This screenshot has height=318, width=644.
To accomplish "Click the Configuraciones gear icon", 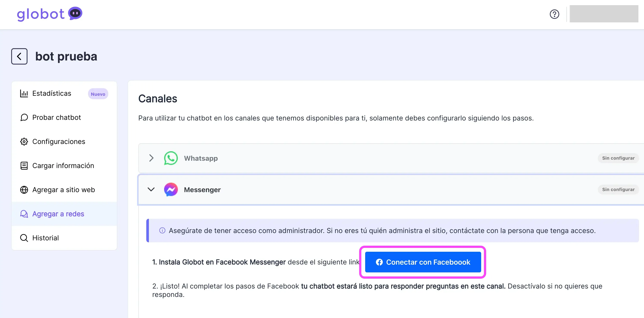I will point(24,141).
